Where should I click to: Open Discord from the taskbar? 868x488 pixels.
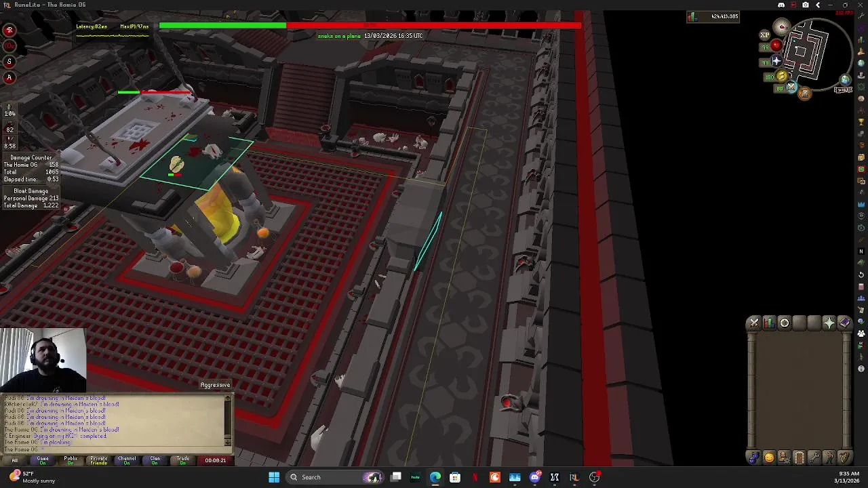pos(534,477)
